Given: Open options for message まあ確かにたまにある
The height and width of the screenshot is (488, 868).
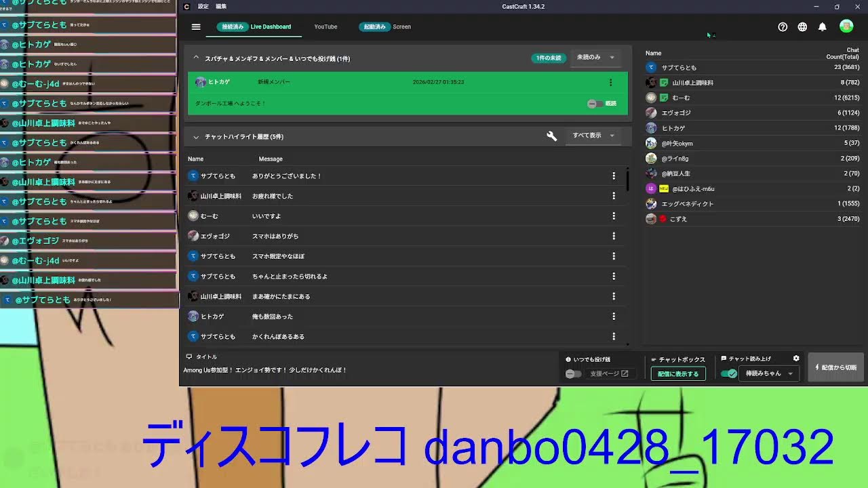Looking at the screenshot, I should tap(614, 296).
